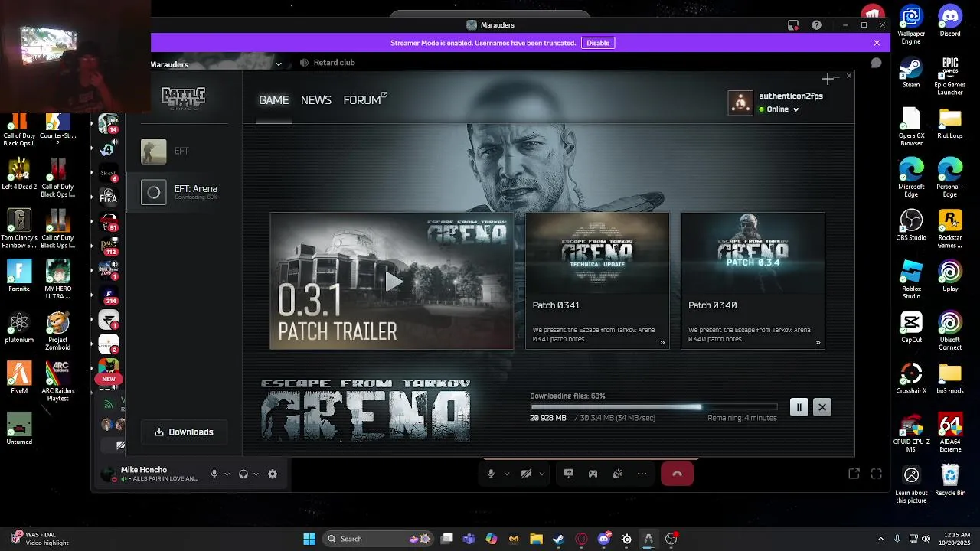Pop out the call window
This screenshot has height=551, width=980.
click(854, 474)
